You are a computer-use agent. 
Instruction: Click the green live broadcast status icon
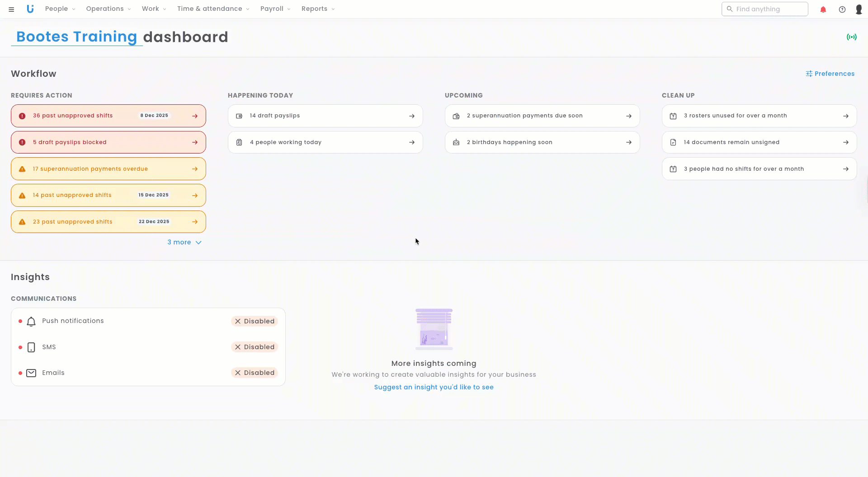click(x=852, y=37)
